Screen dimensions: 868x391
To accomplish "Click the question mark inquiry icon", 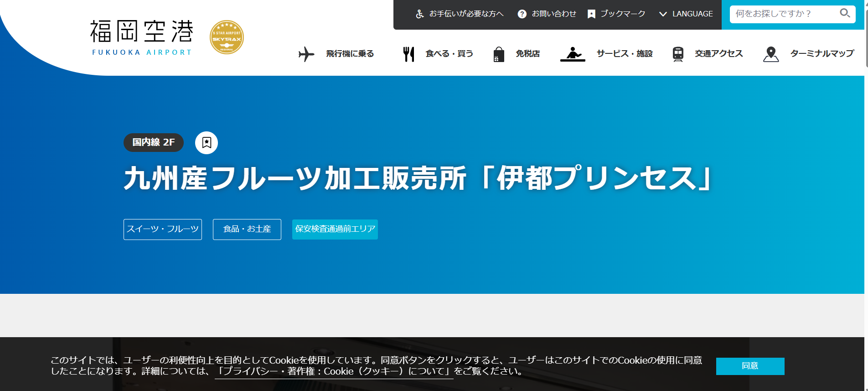I will (522, 14).
